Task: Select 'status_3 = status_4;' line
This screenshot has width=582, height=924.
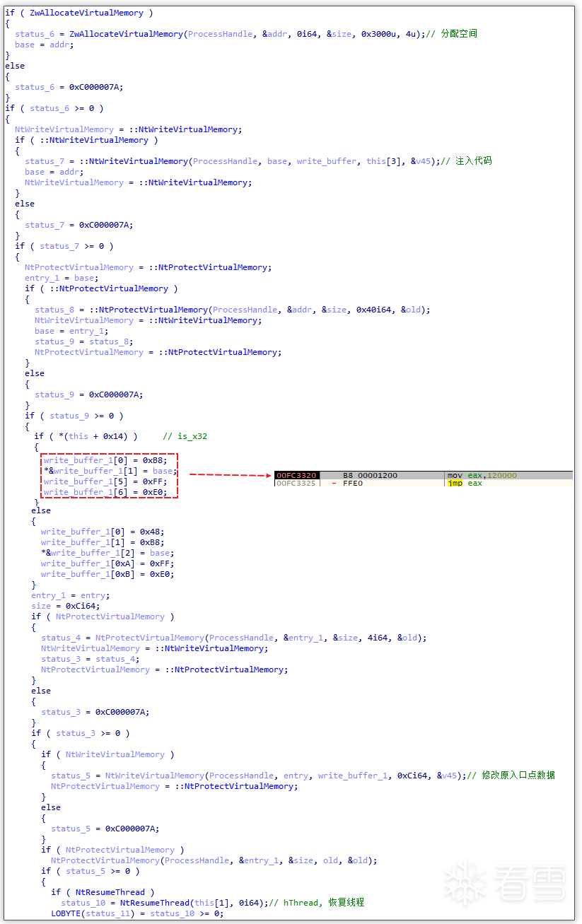Action: pos(91,659)
